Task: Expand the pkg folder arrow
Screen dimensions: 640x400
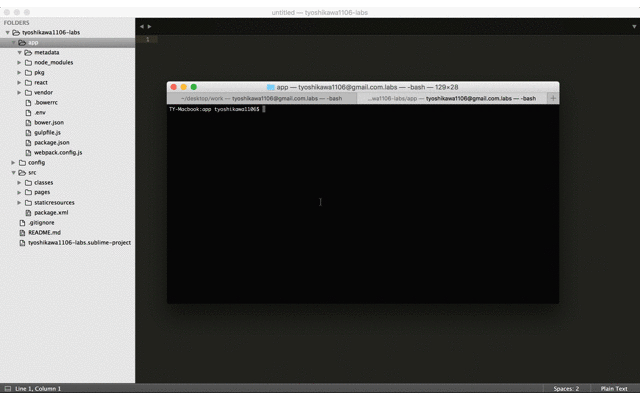Action: (x=19, y=72)
